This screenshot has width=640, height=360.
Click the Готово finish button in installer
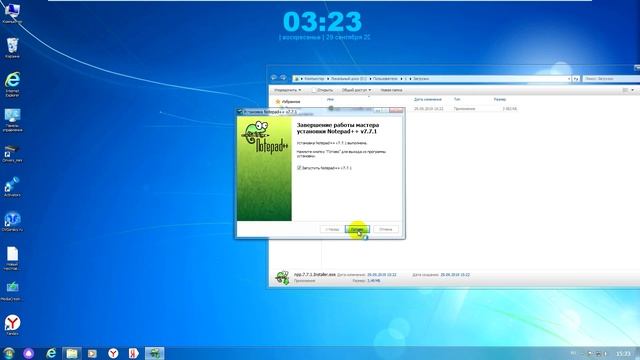pyautogui.click(x=357, y=229)
